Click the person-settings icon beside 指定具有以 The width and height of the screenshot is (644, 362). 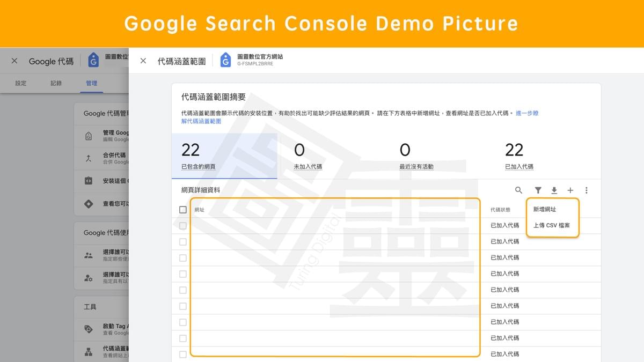point(89,278)
